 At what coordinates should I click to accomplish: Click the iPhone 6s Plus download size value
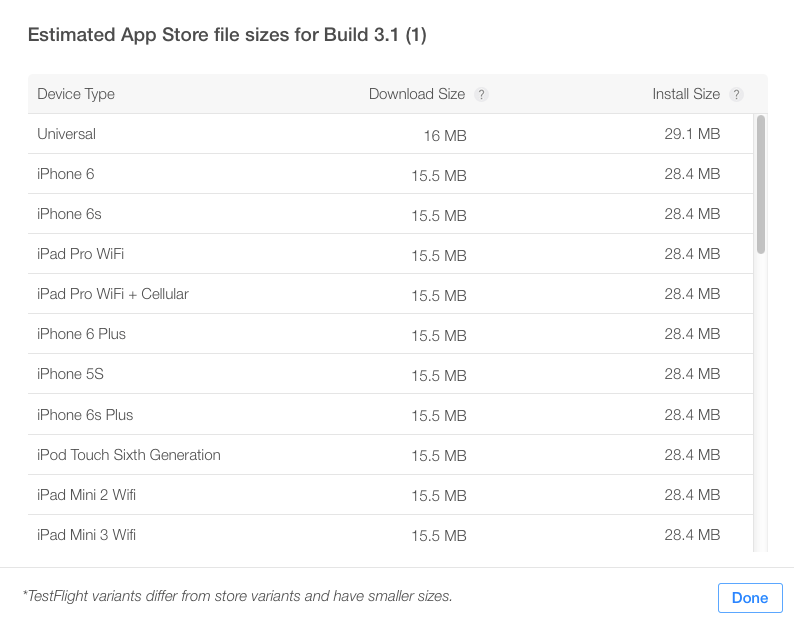[x=439, y=416]
